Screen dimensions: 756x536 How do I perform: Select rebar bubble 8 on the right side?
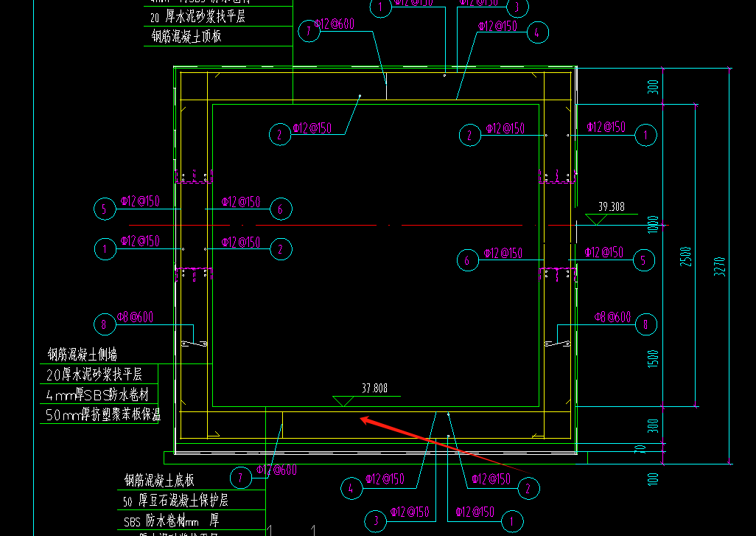[x=645, y=324]
